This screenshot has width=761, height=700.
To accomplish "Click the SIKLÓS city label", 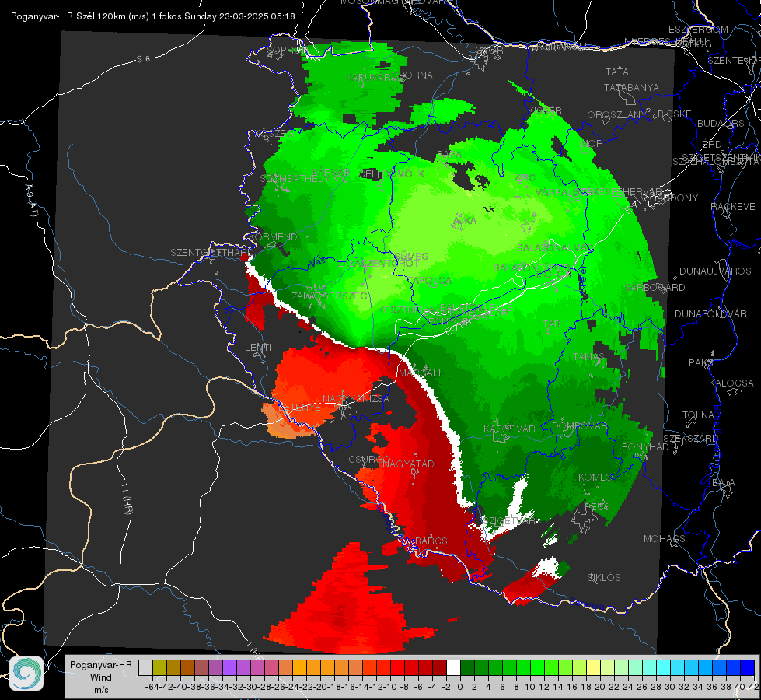I will 604,578.
